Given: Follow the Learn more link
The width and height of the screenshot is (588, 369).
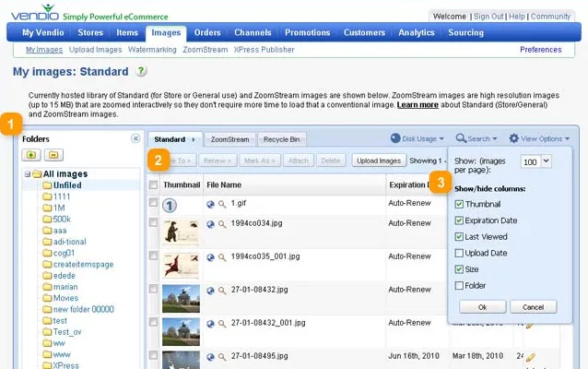Looking at the screenshot, I should point(417,105).
